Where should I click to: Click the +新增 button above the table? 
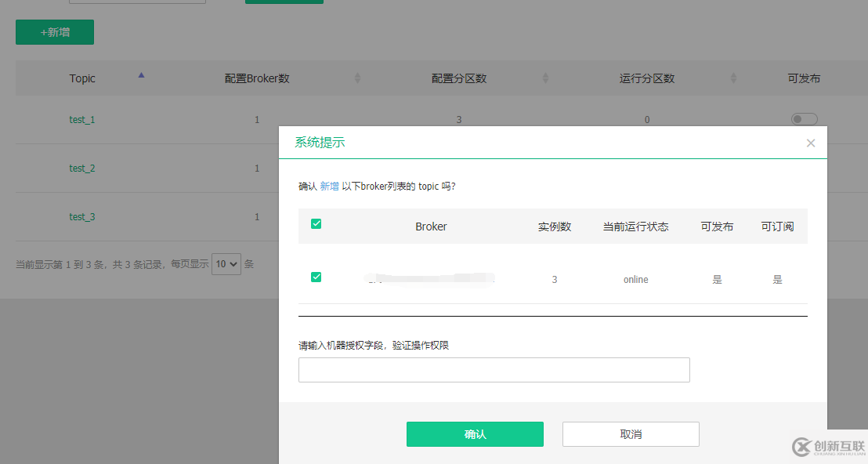pyautogui.click(x=54, y=32)
